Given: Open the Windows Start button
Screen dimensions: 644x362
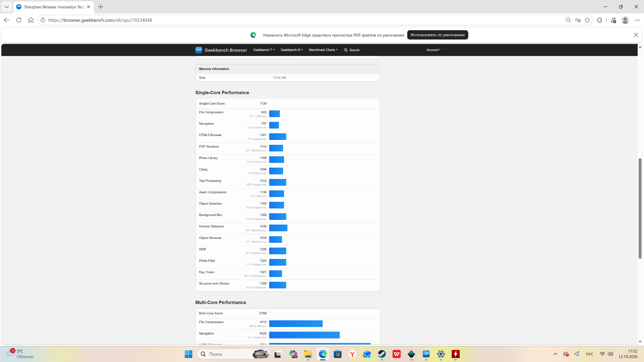Looking at the screenshot, I should point(188,354).
